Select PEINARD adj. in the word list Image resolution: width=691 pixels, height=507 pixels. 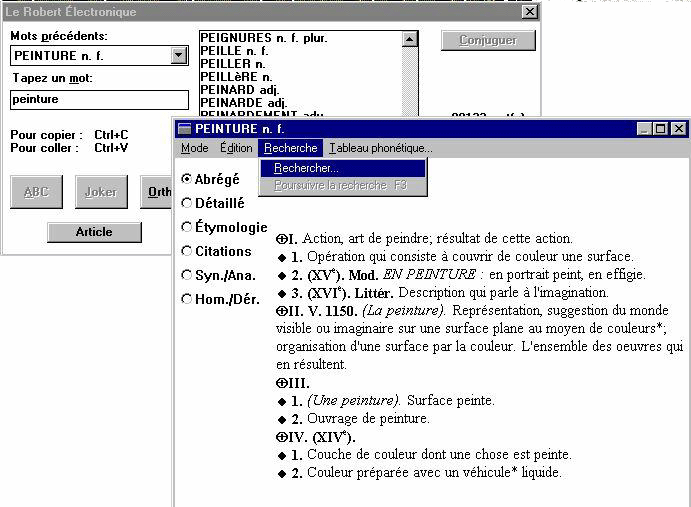click(x=242, y=90)
